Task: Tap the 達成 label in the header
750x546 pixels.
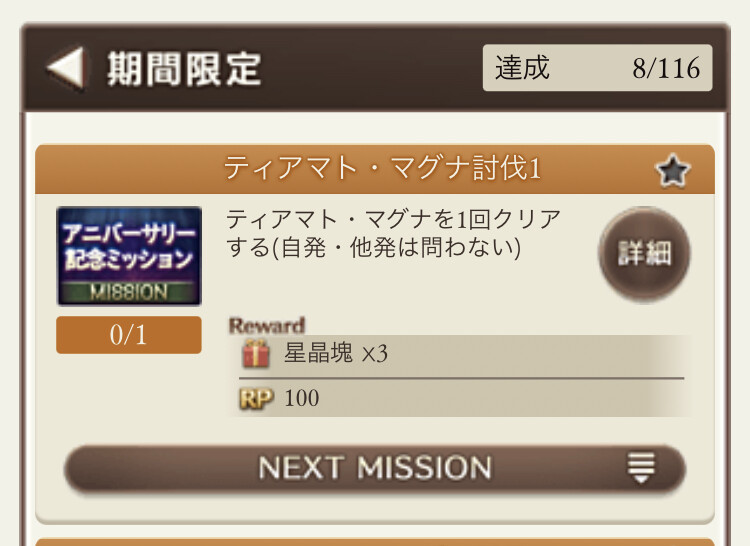Action: pyautogui.click(x=523, y=69)
